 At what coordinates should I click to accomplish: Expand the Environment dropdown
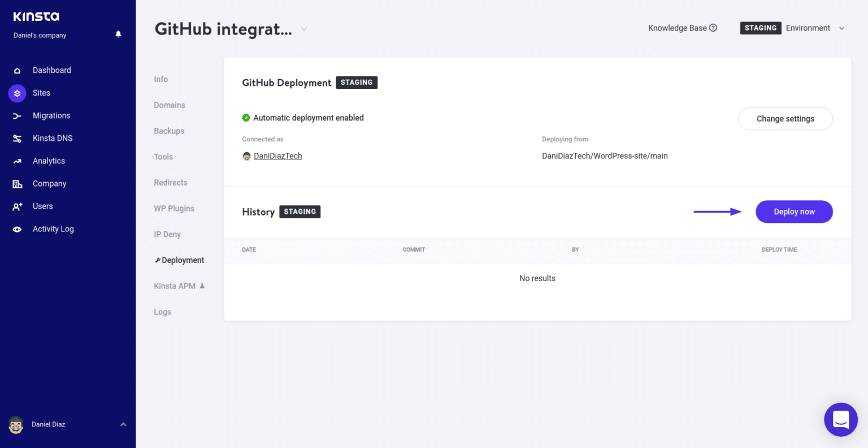840,27
